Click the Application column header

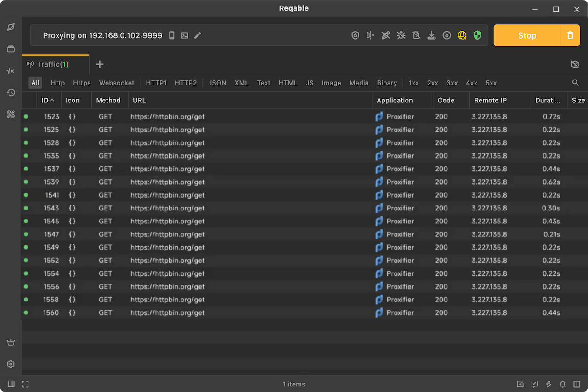tap(402, 100)
